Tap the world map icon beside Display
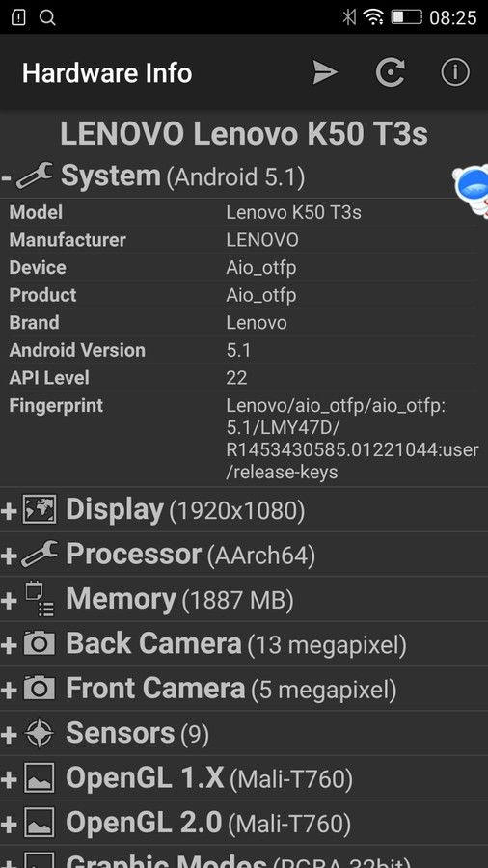The height and width of the screenshot is (868, 488). click(40, 510)
